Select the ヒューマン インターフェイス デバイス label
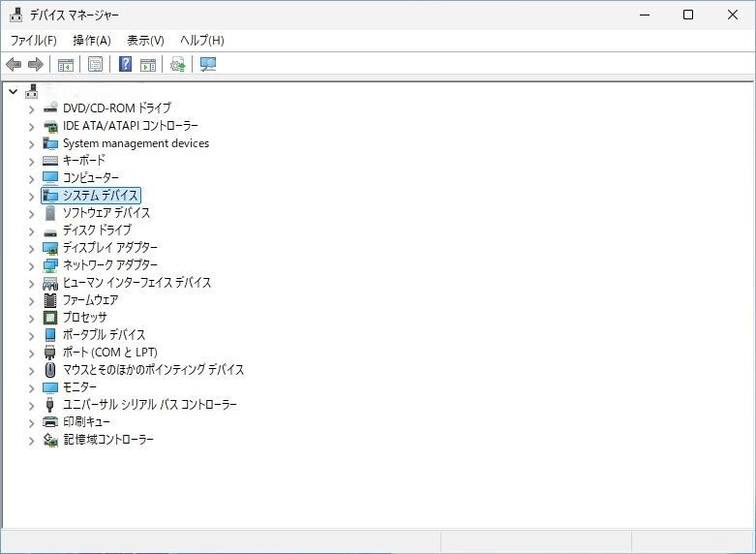 tap(136, 283)
